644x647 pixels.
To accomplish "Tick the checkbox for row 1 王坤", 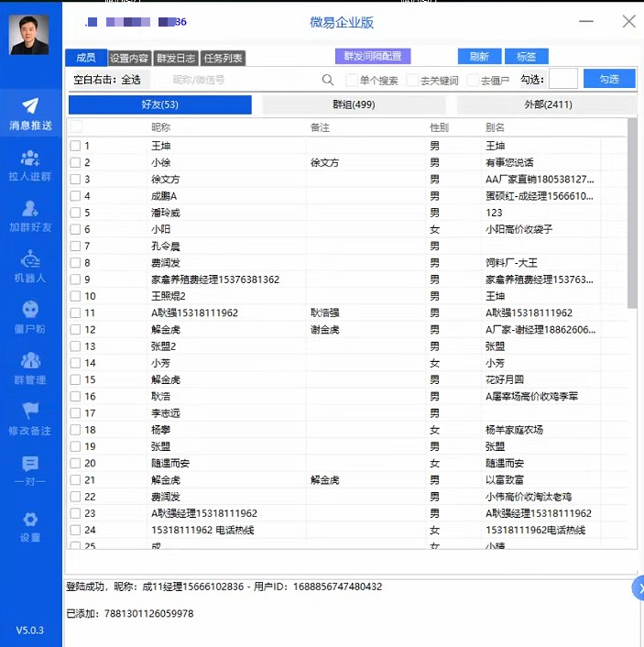I will click(x=75, y=146).
